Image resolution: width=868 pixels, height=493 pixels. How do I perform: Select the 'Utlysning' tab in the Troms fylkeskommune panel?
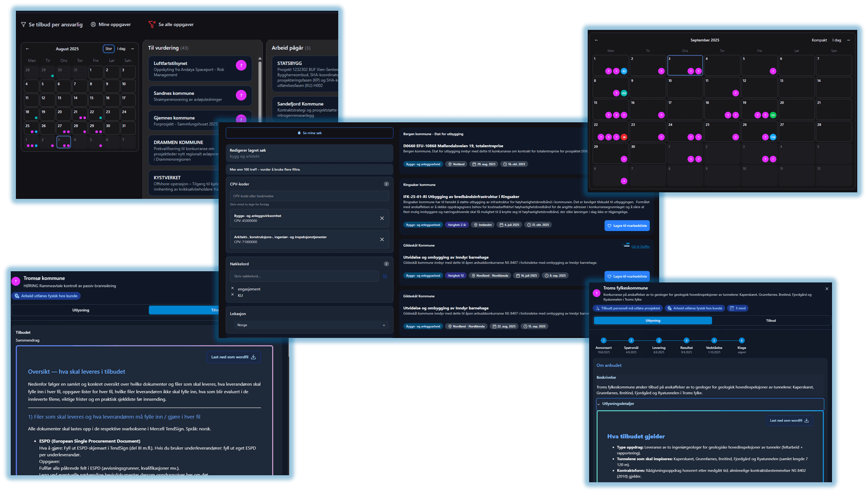pyautogui.click(x=653, y=321)
